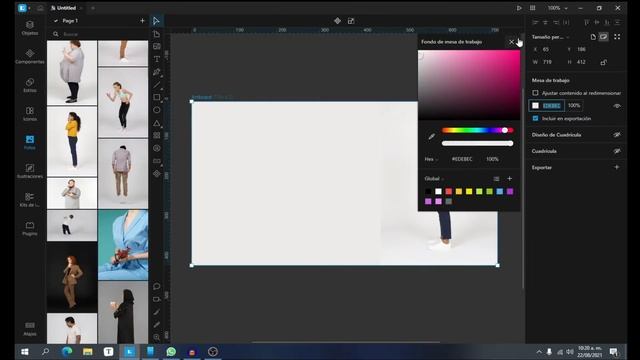Image resolution: width=640 pixels, height=360 pixels.
Task: Select the woman in yellow shirt photo
Action: pos(72,142)
